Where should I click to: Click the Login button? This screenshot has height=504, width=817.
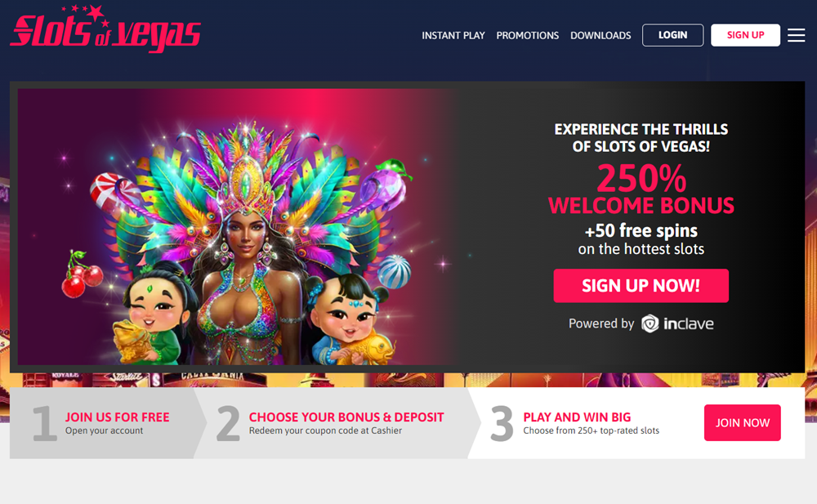[672, 35]
